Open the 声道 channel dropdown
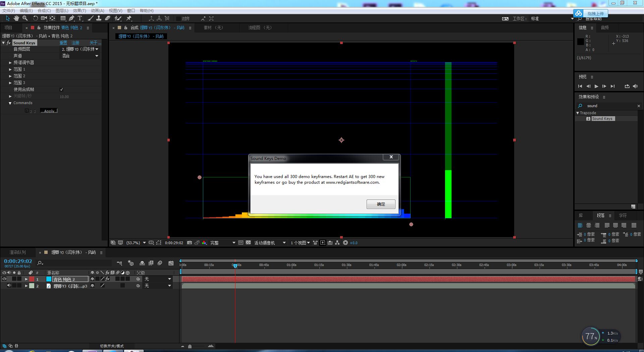This screenshot has width=644, height=352. click(x=80, y=56)
